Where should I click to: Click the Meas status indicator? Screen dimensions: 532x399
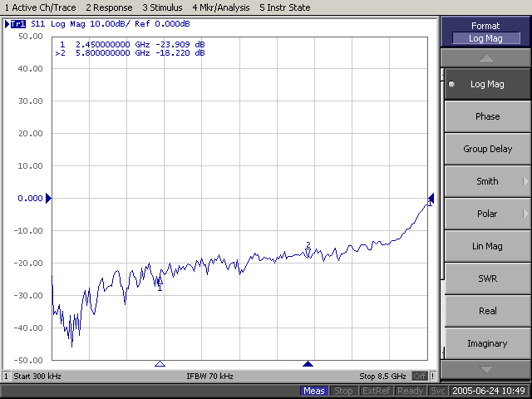314,391
